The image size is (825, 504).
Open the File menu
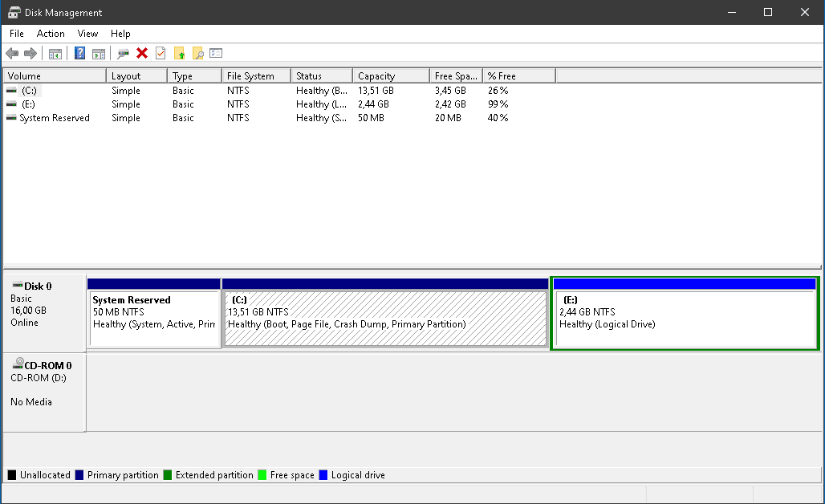point(16,34)
